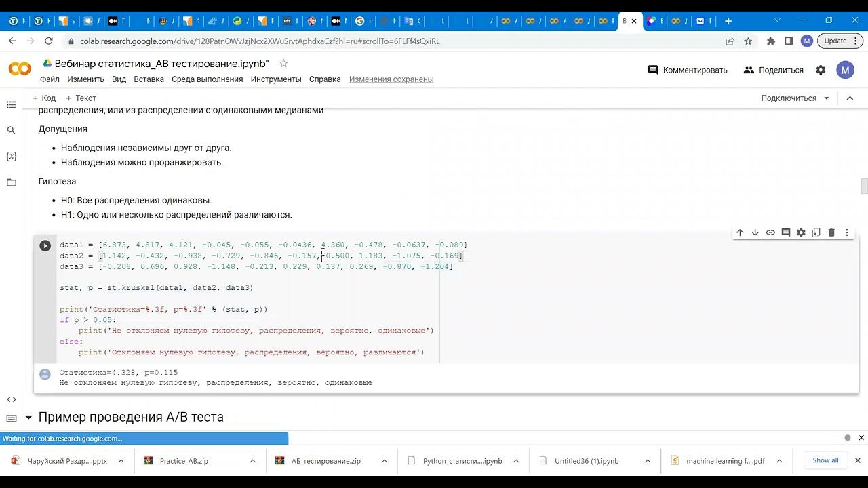Copy link to the code cell

[770, 232]
